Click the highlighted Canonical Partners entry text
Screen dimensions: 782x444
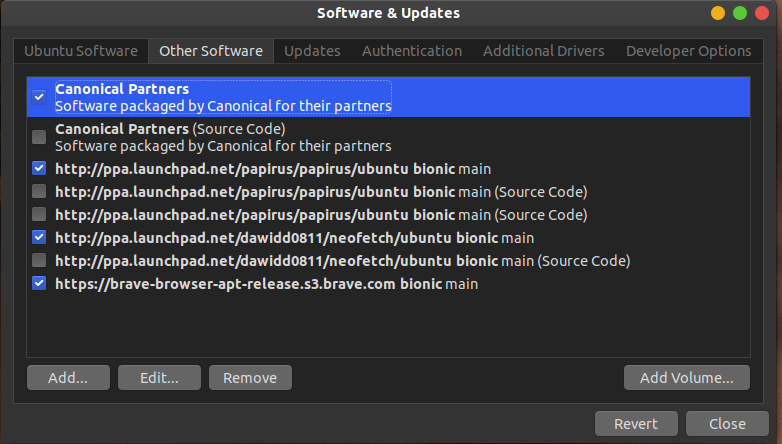coord(223,97)
